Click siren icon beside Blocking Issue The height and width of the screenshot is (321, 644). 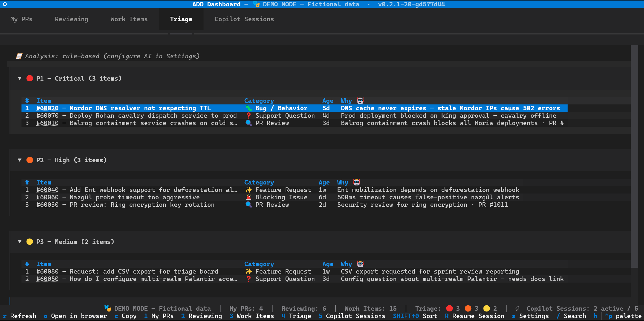(x=249, y=197)
